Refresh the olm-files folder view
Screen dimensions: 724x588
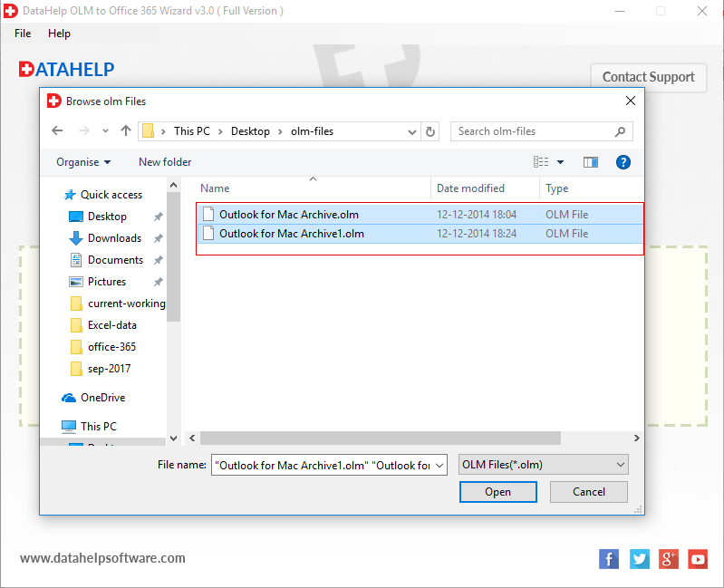pos(430,131)
